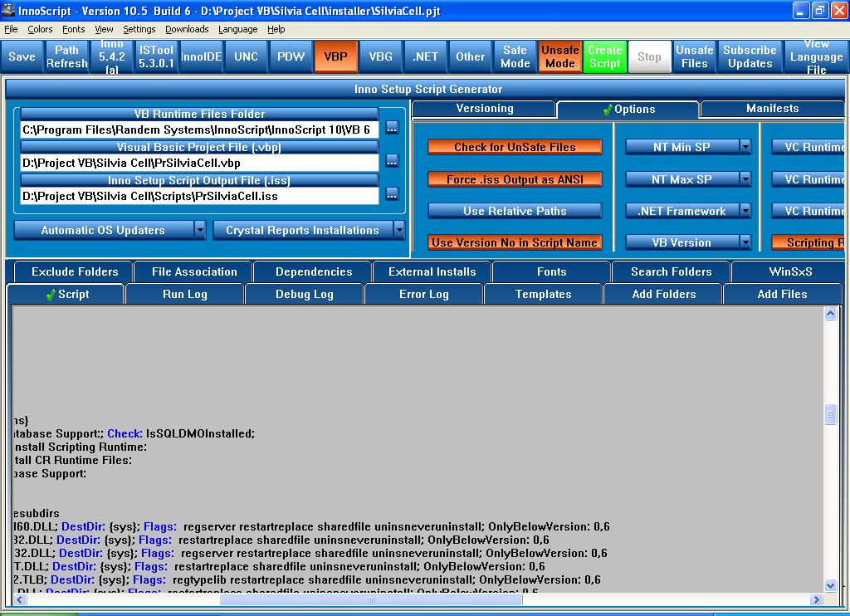
Task: Expand VB Version dropdown
Action: 745,242
